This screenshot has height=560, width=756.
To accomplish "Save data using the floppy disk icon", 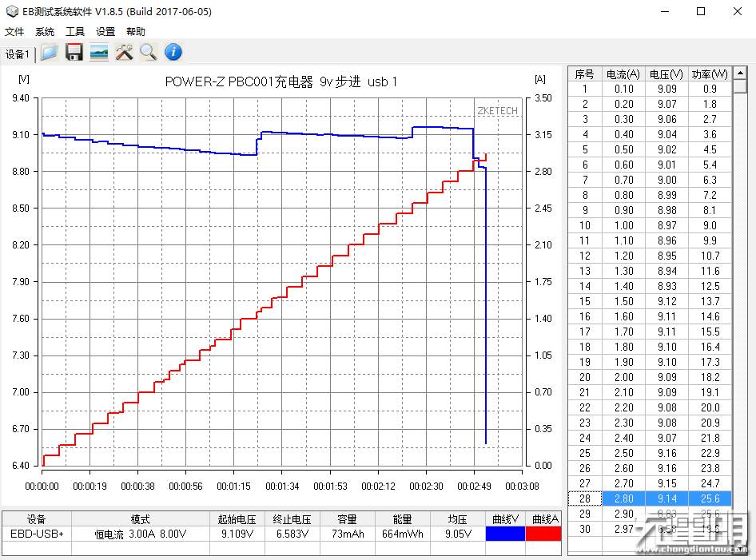I will coord(74,52).
